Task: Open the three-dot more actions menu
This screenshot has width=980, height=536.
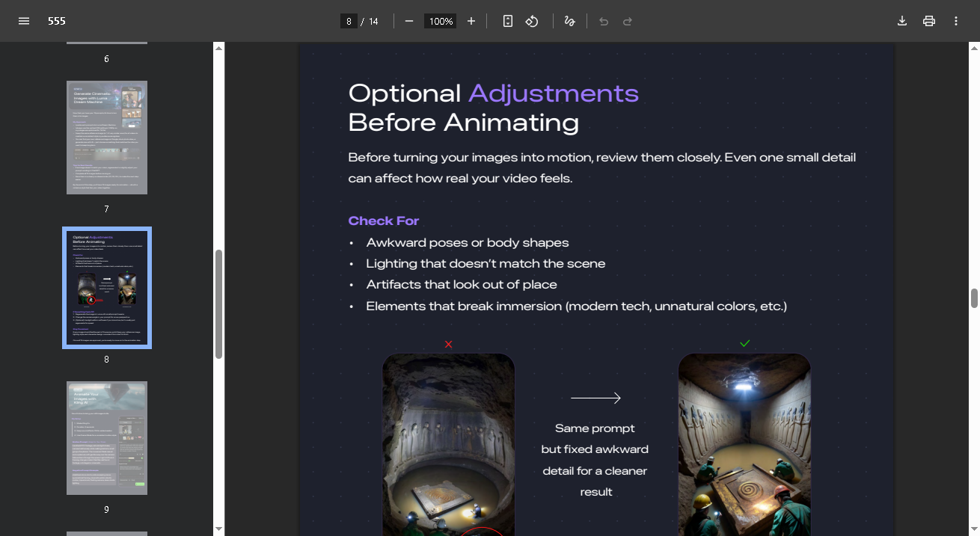Action: click(956, 21)
